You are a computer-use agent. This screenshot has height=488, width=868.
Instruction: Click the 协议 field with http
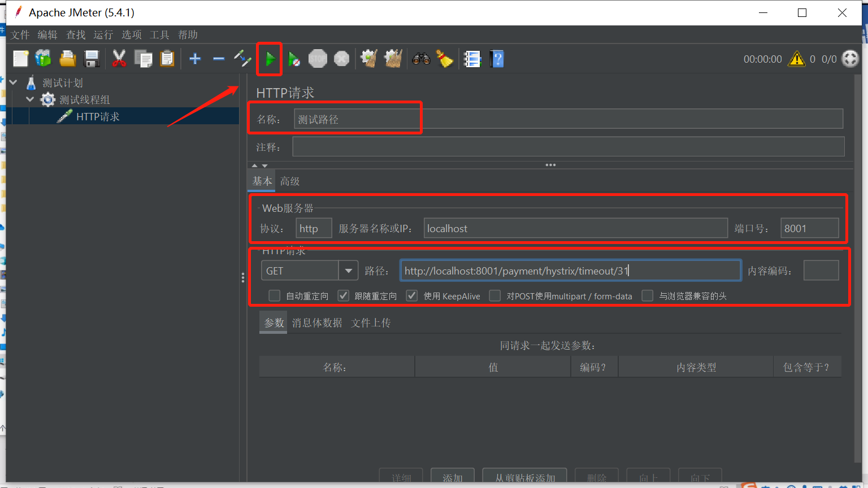(314, 228)
